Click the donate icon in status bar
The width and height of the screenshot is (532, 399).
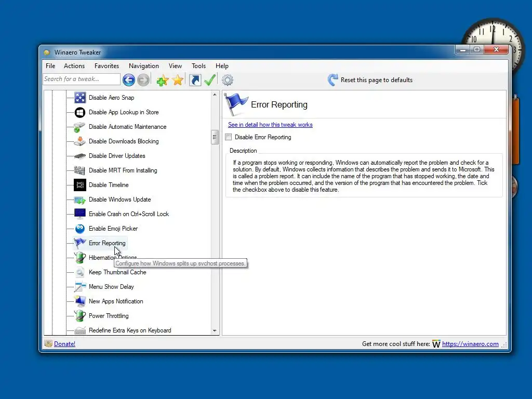click(48, 344)
